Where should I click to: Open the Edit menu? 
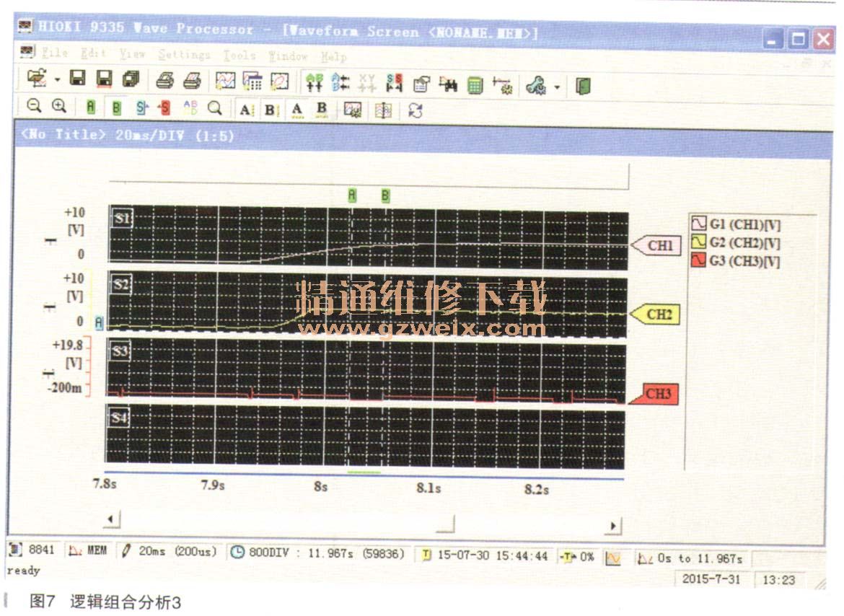pyautogui.click(x=93, y=53)
